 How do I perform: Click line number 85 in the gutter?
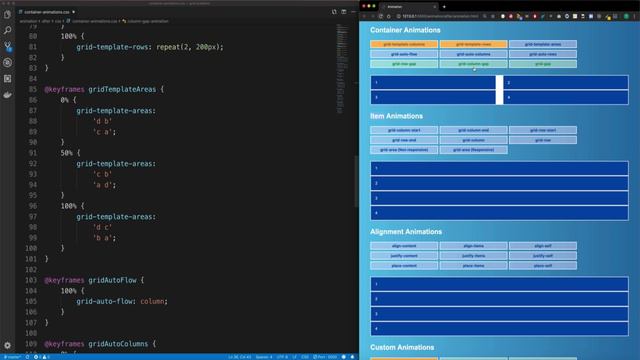33,89
